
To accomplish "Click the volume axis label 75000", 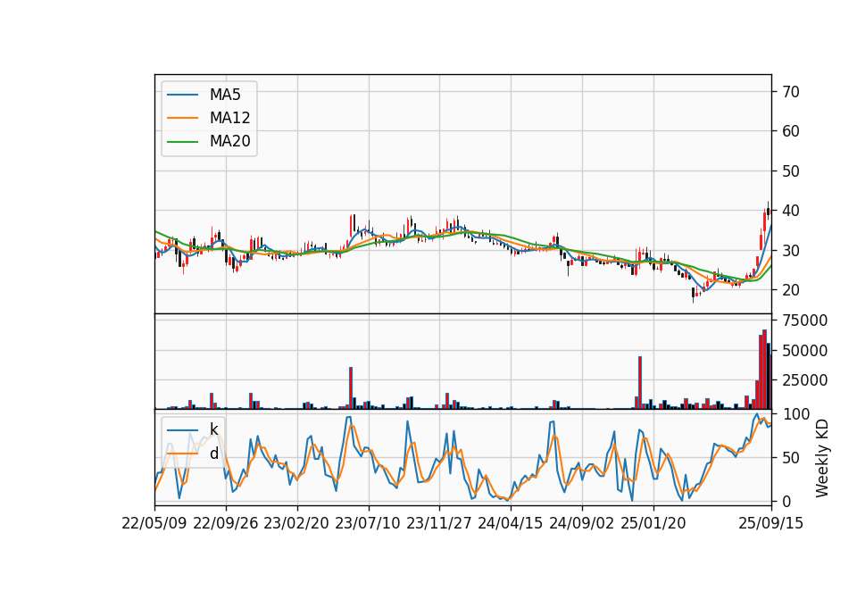I will click(804, 320).
